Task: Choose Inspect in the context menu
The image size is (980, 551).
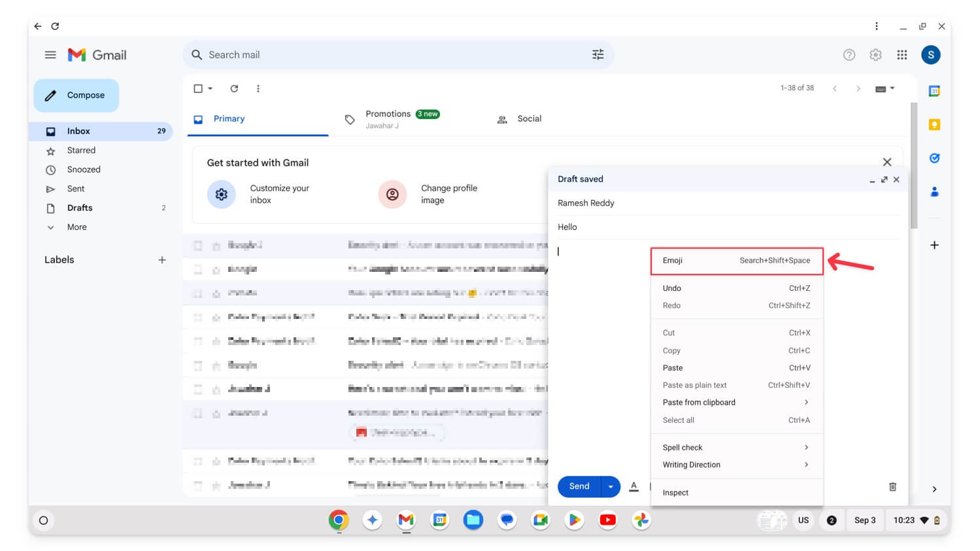Action: coord(737,493)
